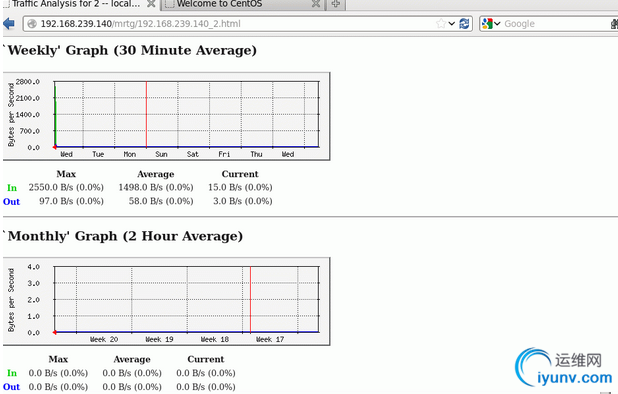Click the Google search input field
This screenshot has width=618, height=394.
pos(556,24)
